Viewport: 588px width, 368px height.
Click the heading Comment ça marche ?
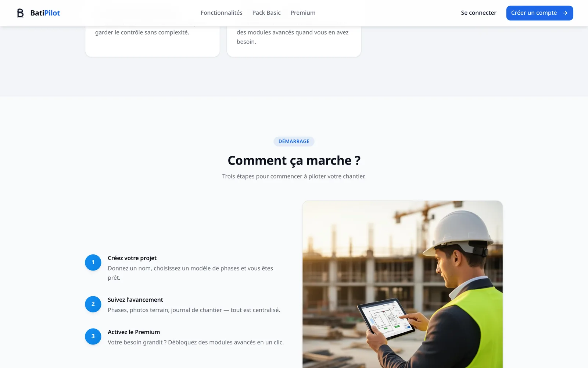pyautogui.click(x=294, y=160)
